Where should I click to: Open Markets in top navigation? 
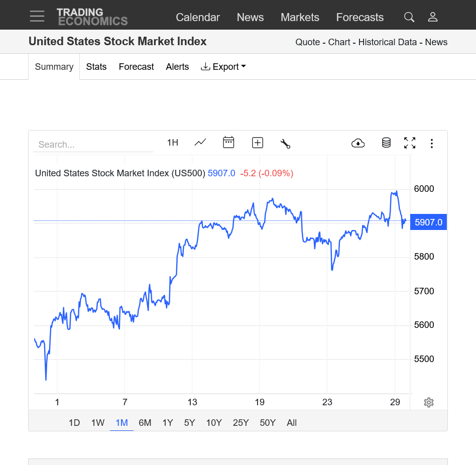pyautogui.click(x=300, y=17)
